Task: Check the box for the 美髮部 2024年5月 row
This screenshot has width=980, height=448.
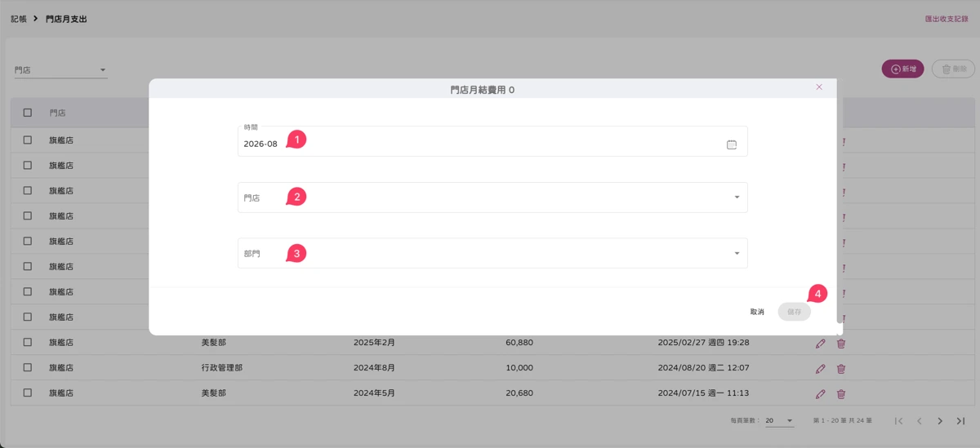Action: coord(28,393)
